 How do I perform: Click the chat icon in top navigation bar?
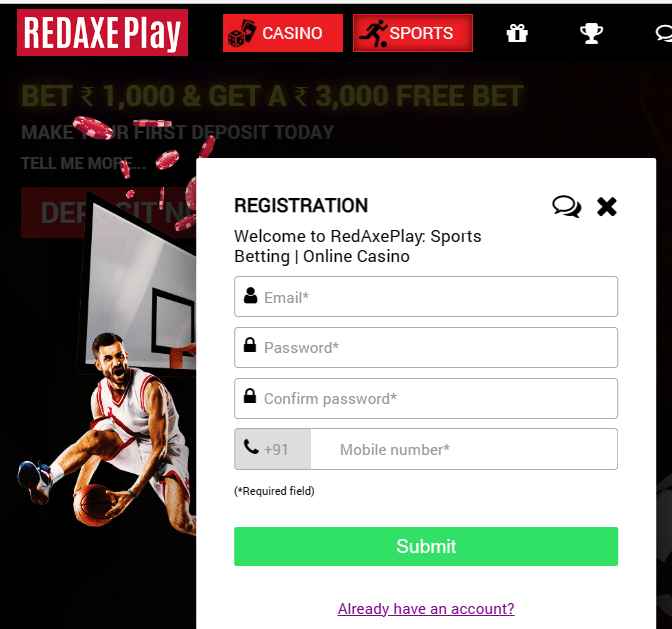point(664,33)
